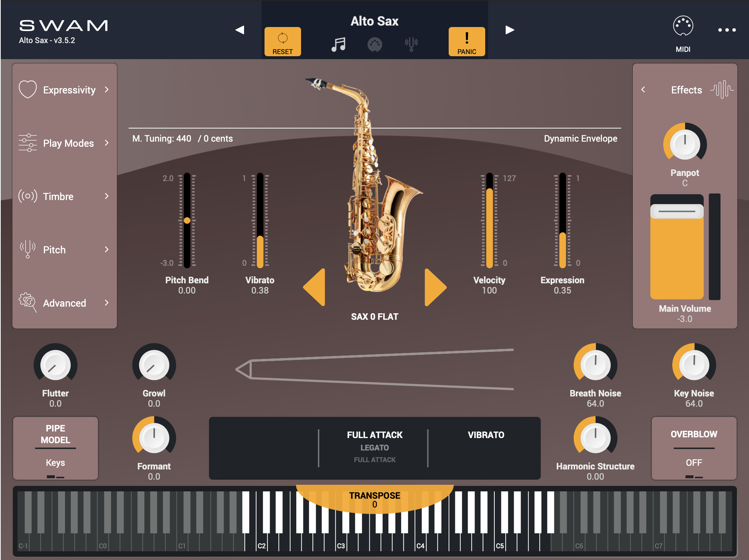The image size is (749, 560).
Task: Click the Key Noise knob
Action: (x=694, y=365)
